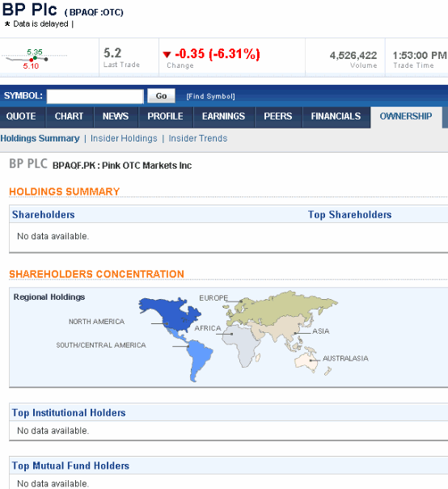
Task: Select South America region on the map
Action: pos(200,360)
